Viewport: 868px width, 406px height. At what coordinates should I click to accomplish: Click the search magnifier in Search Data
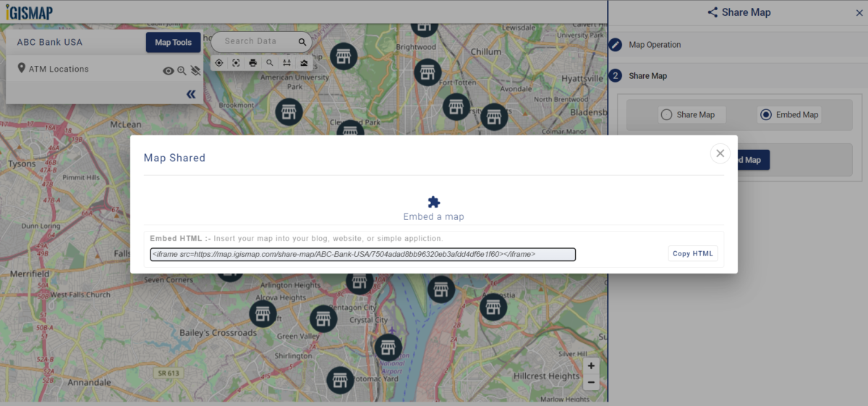click(303, 42)
